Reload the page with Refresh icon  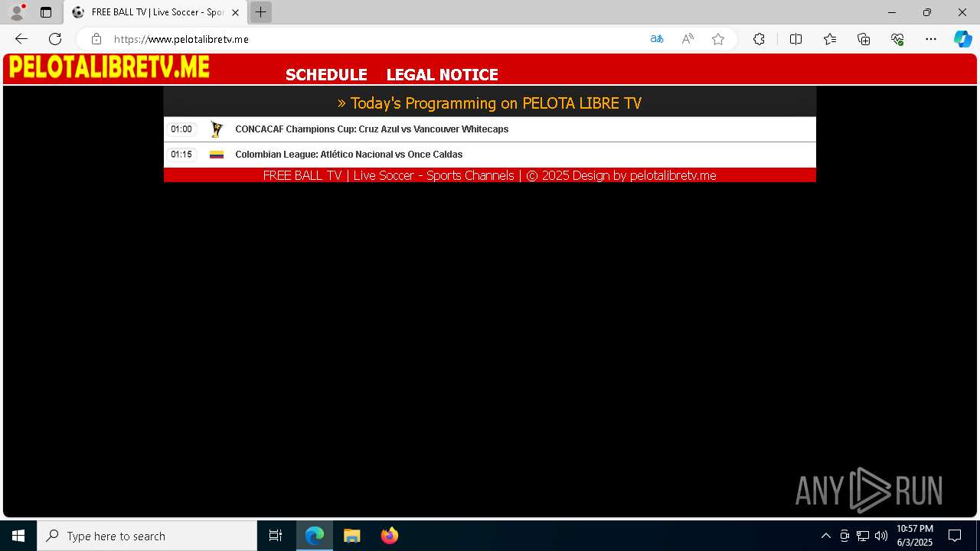coord(55,39)
